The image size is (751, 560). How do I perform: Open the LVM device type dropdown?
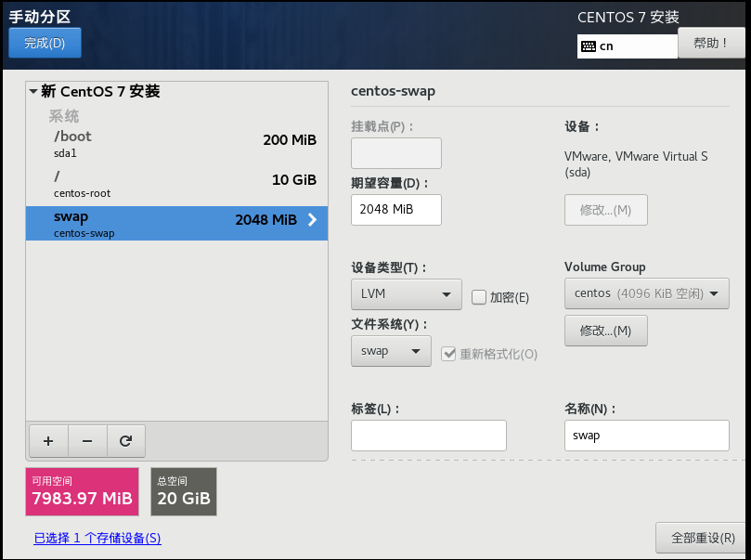click(x=407, y=293)
